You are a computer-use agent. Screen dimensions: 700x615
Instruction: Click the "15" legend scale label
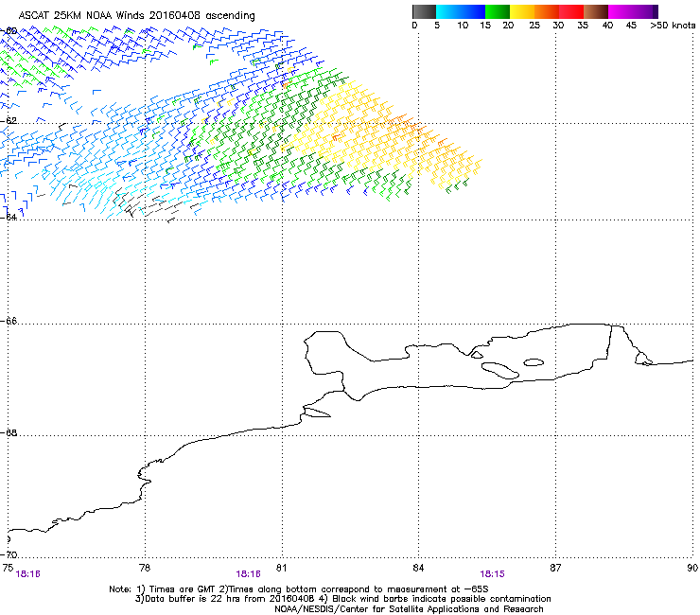(x=485, y=26)
